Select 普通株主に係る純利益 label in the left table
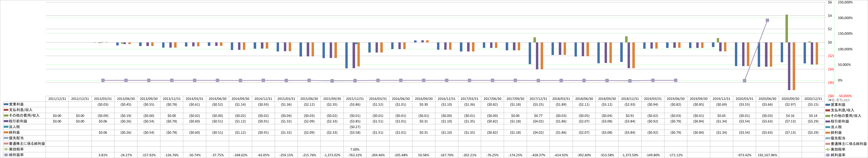Image resolution: width=868 pixels, height=158 pixels. click(27, 144)
